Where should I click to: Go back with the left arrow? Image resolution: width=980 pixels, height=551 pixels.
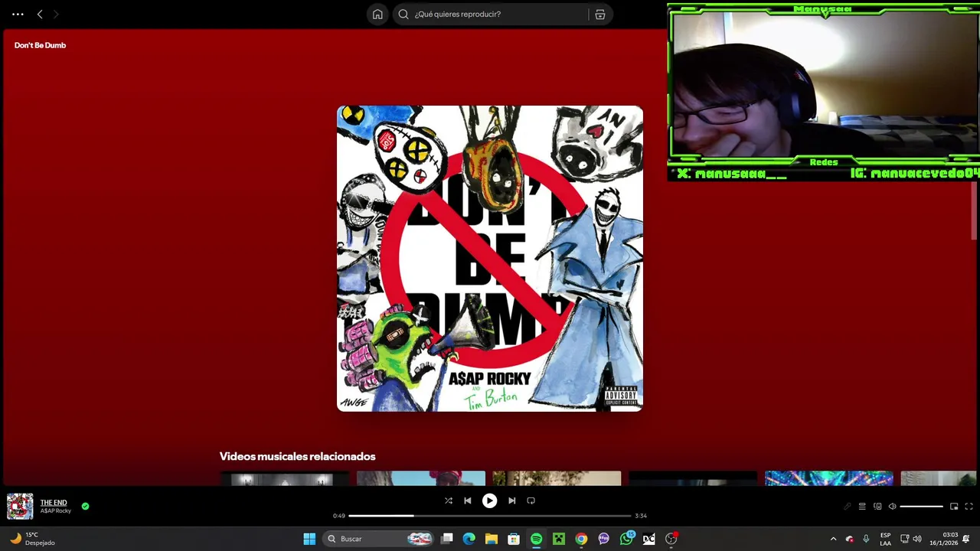click(40, 14)
